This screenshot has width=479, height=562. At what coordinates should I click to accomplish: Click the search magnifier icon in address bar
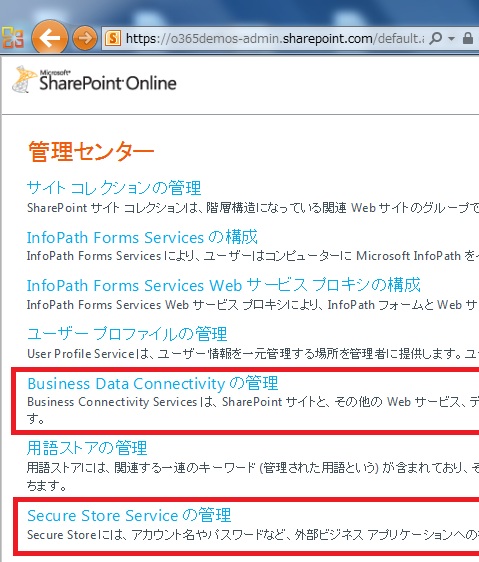coord(435,38)
